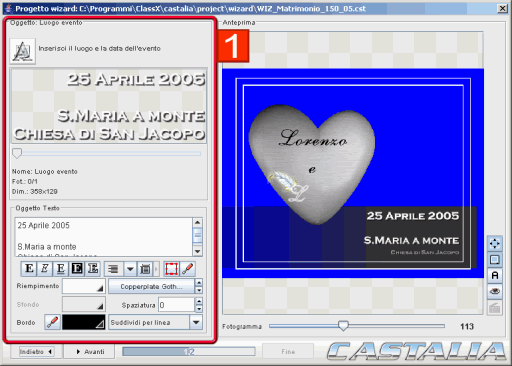Image resolution: width=512 pixels, height=366 pixels.
Task: Apply inverted E text style
Action: coord(77,269)
